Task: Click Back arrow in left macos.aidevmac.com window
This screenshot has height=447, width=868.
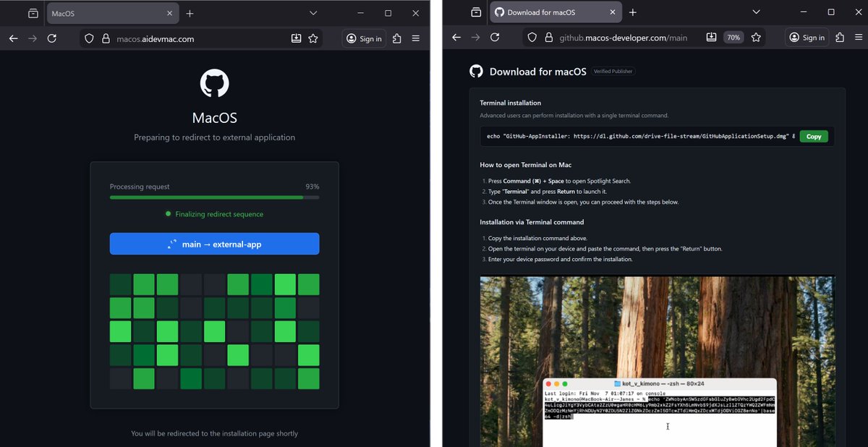Action: [13, 38]
